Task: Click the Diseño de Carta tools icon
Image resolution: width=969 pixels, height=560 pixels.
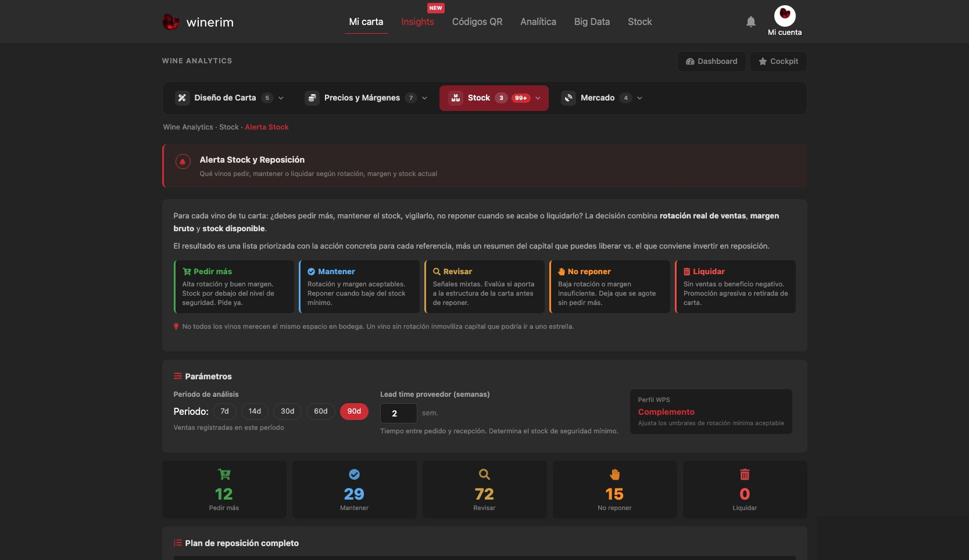Action: 182,98
